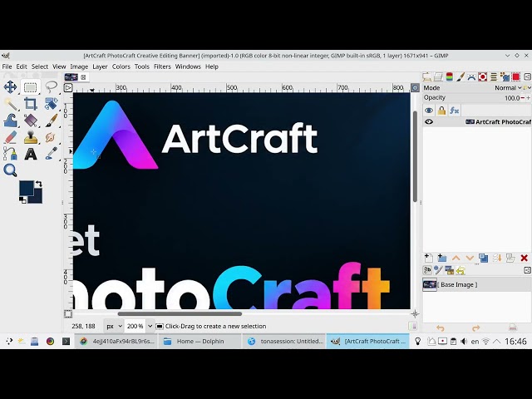Open the Edit menu
Image resolution: width=532 pixels, height=399 pixels.
[x=22, y=66]
